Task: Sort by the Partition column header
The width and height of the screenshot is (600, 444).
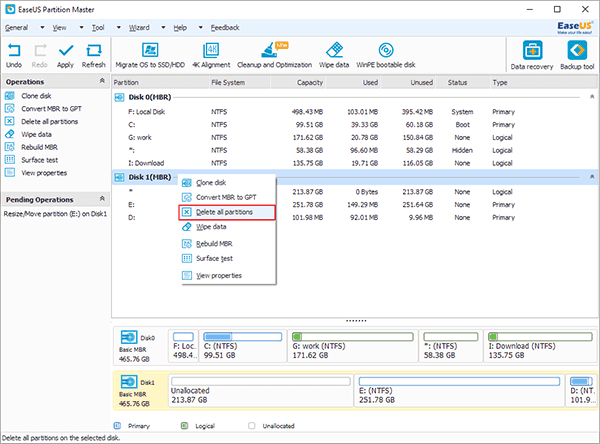Action: tap(160, 82)
